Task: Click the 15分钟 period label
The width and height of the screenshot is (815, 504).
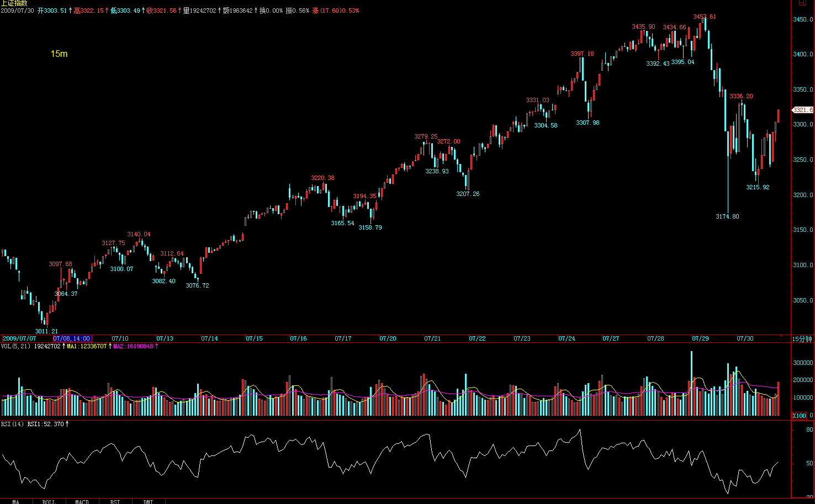Action: [802, 339]
